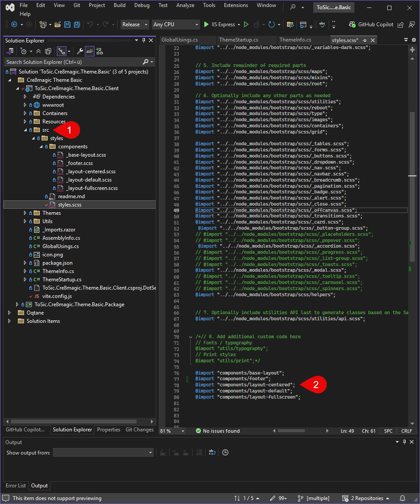Open the Build menu
420x504 pixels.
pyautogui.click(x=119, y=5)
